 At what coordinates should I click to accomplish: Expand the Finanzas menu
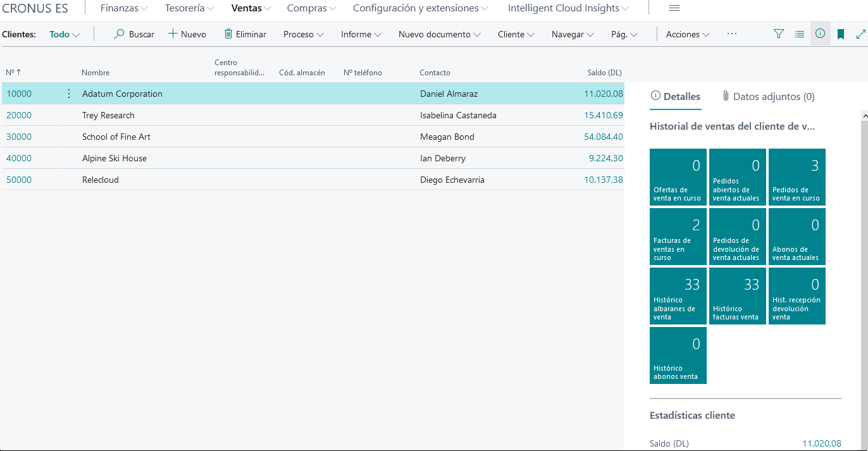pyautogui.click(x=124, y=8)
